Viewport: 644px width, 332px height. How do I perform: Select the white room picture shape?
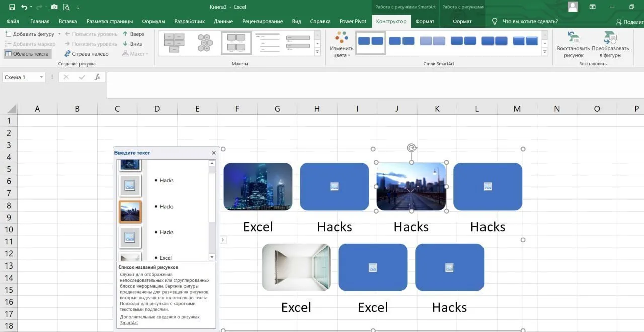click(x=296, y=267)
